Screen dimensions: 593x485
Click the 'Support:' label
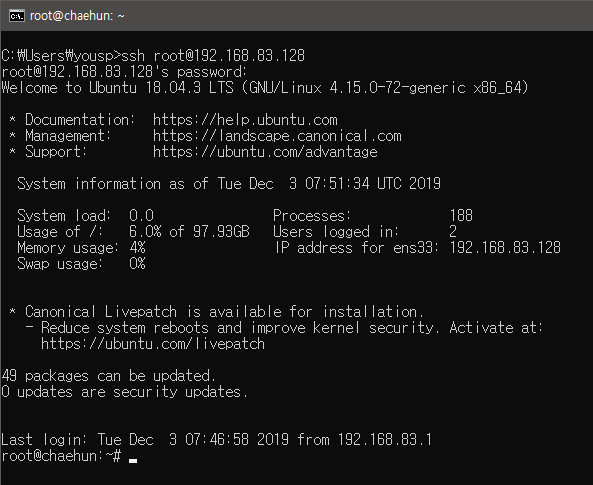click(56, 152)
